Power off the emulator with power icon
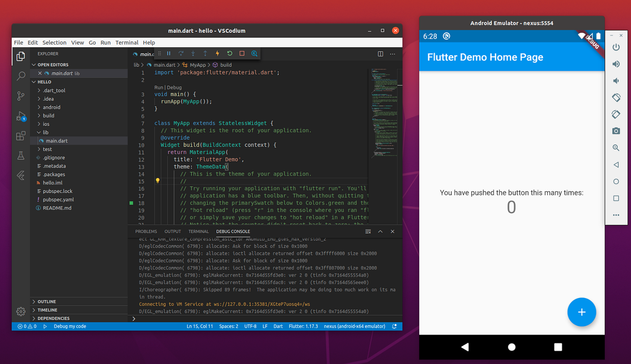This screenshot has width=631, height=364. click(616, 47)
